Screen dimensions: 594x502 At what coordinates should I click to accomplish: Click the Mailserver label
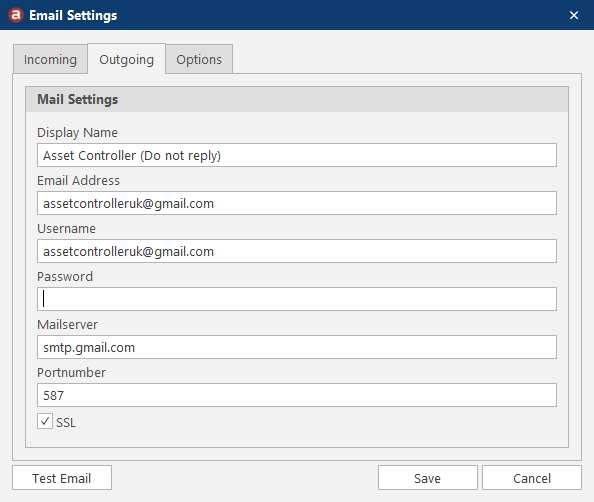click(67, 324)
